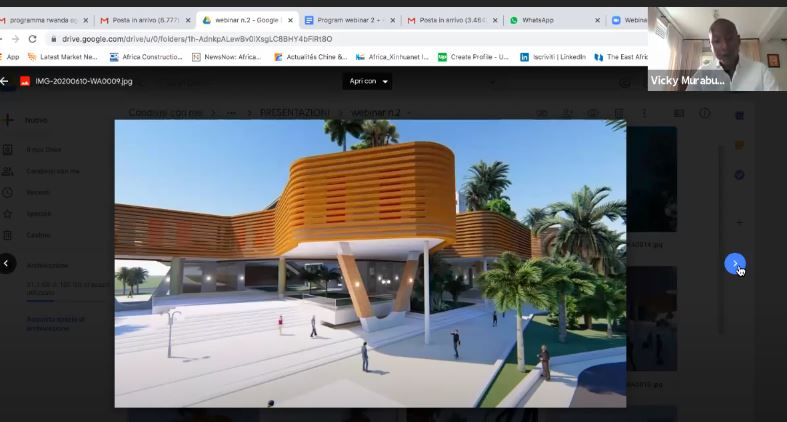This screenshot has width=787, height=422.
Task: Select the Vicky Murabu participant video tile
Action: click(x=717, y=49)
